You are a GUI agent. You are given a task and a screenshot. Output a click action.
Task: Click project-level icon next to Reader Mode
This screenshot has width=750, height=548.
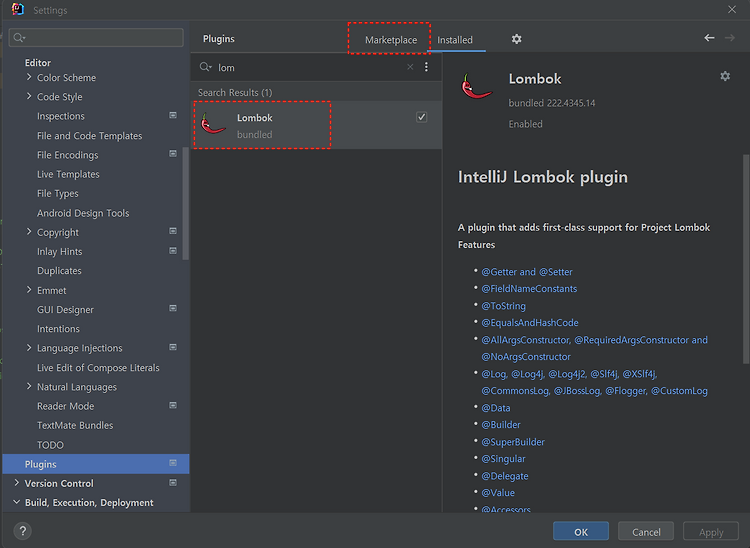click(173, 405)
